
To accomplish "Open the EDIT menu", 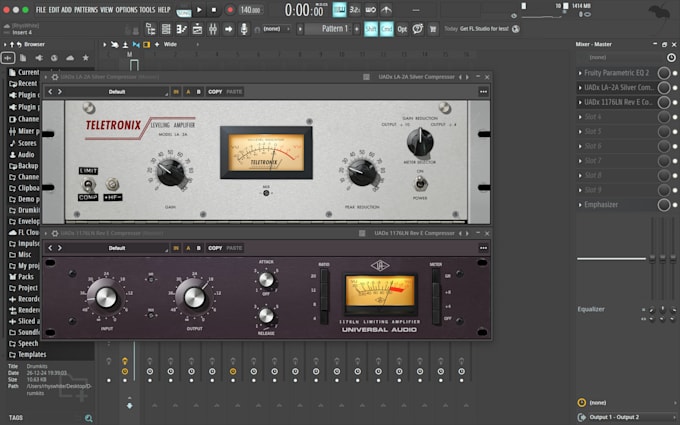I will click(x=54, y=10).
